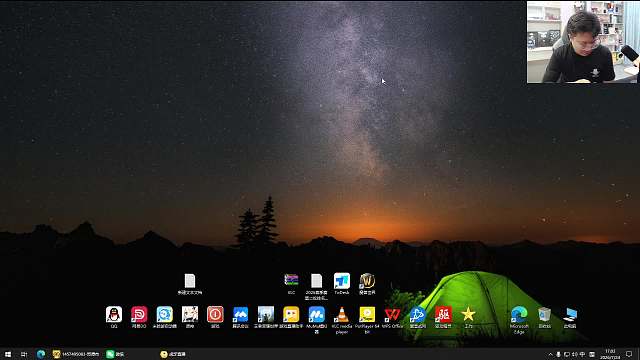Image resolution: width=640 pixels, height=360 pixels.
Task: Open the notification action center
Action: [629, 354]
